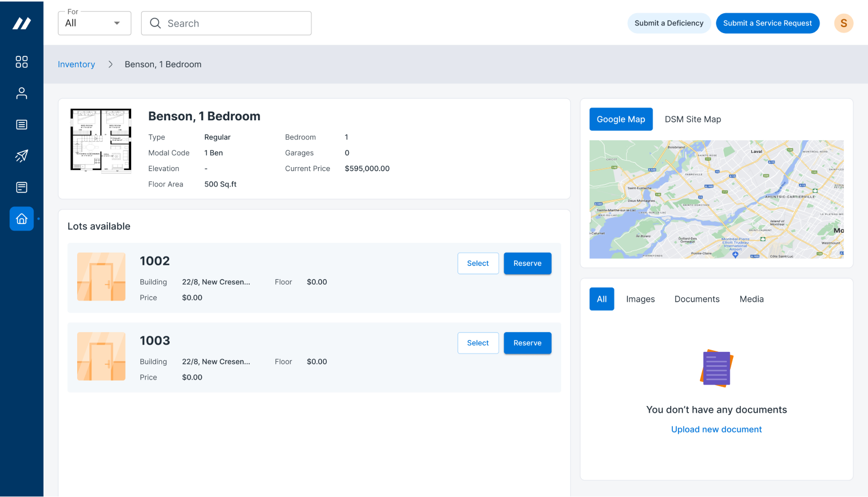This screenshot has width=868, height=497.
Task: Open the user profile icon in the sidebar
Action: pos(21,93)
